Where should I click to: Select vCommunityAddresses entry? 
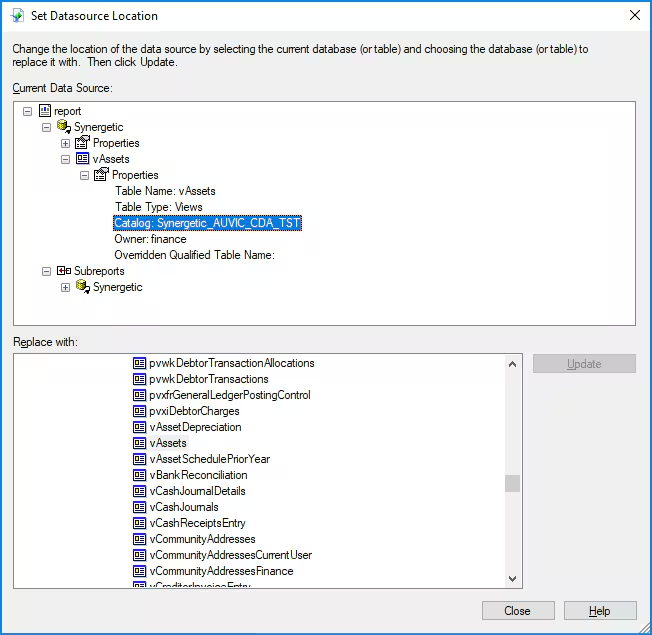coord(202,539)
